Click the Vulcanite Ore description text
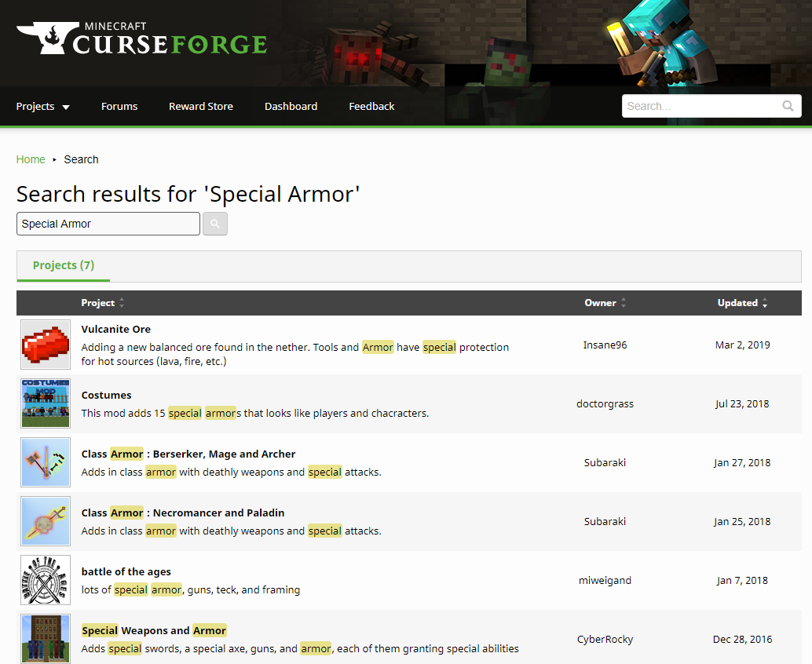 pos(295,354)
